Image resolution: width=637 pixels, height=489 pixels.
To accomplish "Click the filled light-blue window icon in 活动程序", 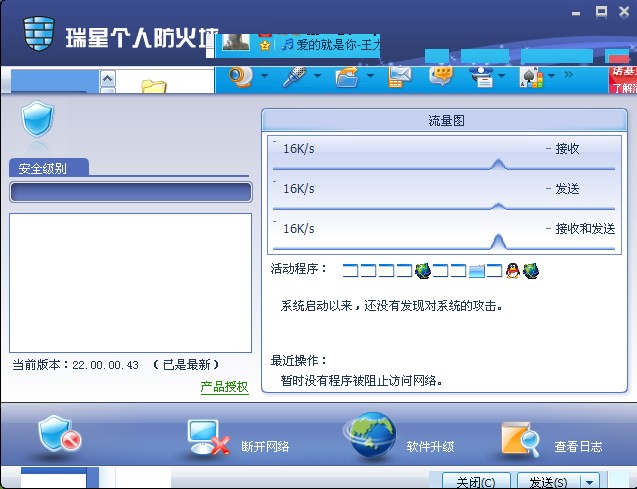I will tap(477, 271).
